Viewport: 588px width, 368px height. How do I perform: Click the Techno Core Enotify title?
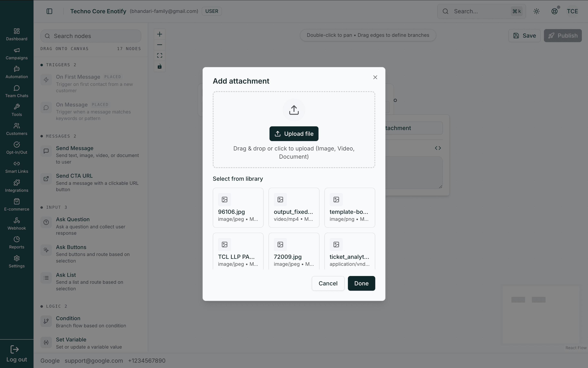click(x=98, y=11)
